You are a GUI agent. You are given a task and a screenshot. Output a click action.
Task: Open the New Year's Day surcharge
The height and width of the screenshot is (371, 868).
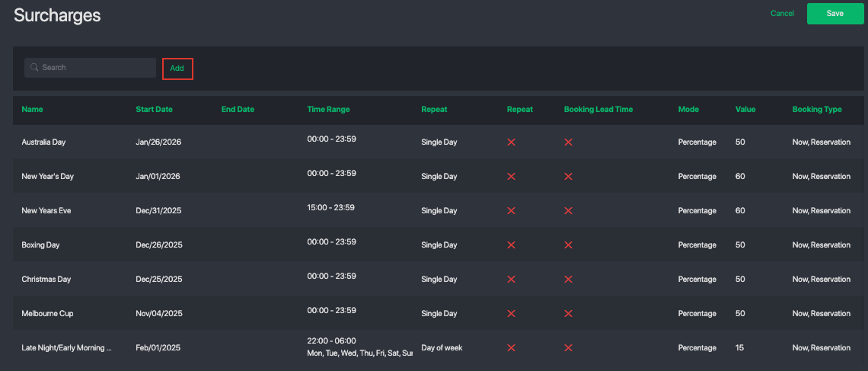[x=48, y=177]
